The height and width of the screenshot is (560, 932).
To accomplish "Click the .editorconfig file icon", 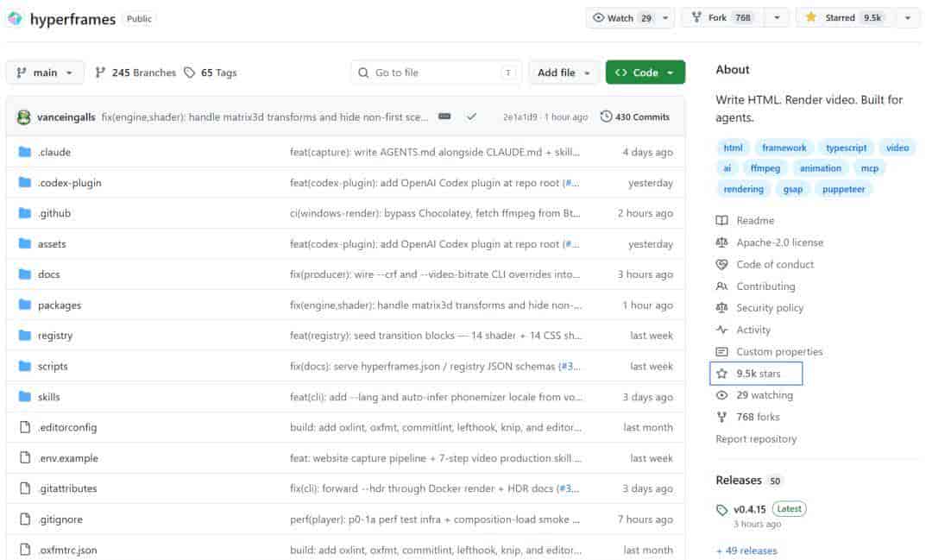I will tap(25, 427).
